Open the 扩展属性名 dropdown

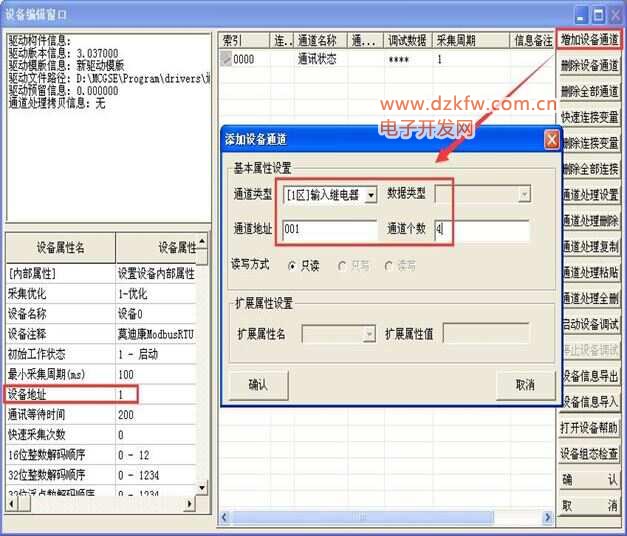(369, 334)
